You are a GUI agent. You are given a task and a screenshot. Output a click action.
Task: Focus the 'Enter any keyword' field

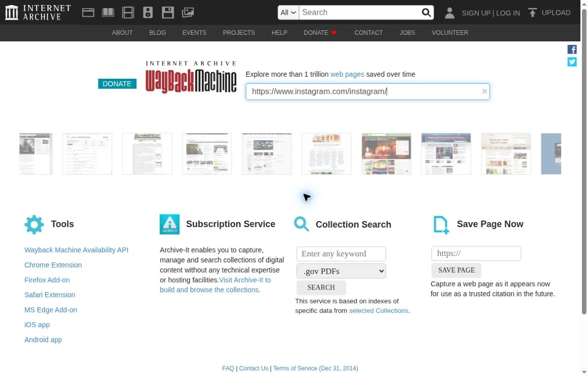(341, 254)
